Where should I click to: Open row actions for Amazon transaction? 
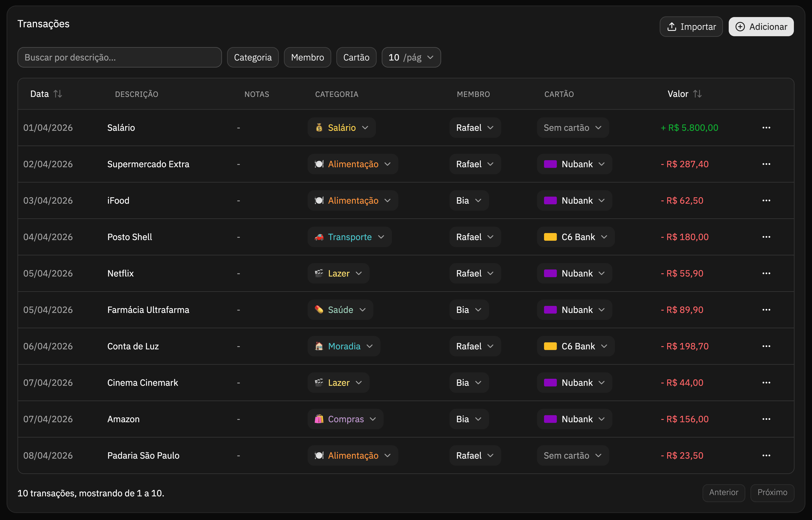coord(766,419)
